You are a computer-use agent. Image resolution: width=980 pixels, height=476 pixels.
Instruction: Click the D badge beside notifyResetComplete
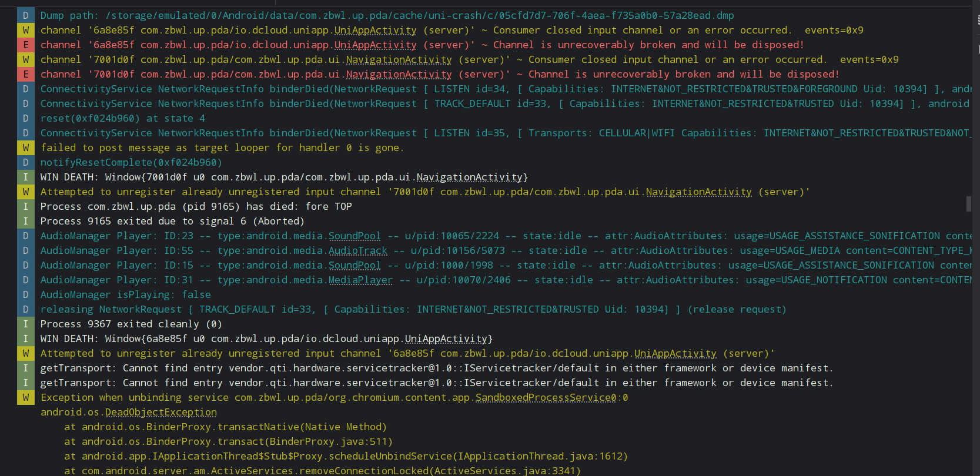tap(26, 162)
